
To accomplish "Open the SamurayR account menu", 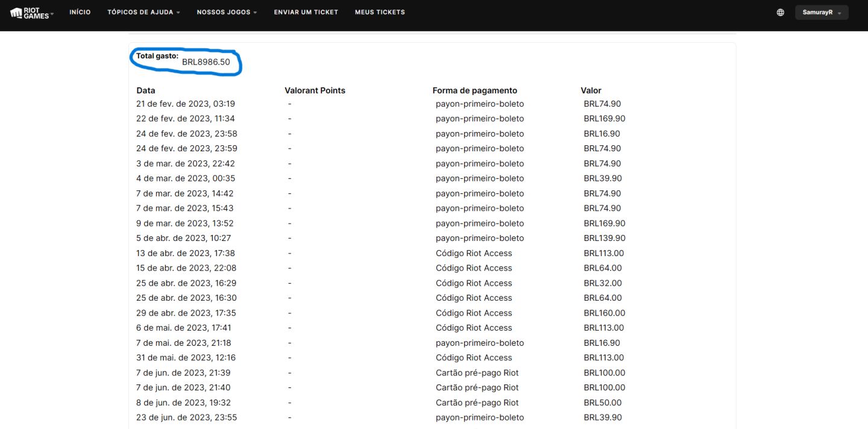I will [x=822, y=12].
